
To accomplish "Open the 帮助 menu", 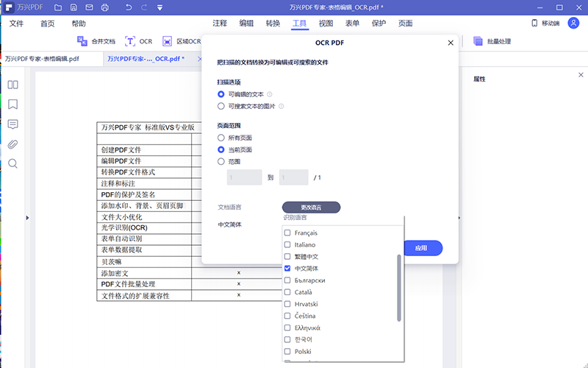I will coord(79,24).
